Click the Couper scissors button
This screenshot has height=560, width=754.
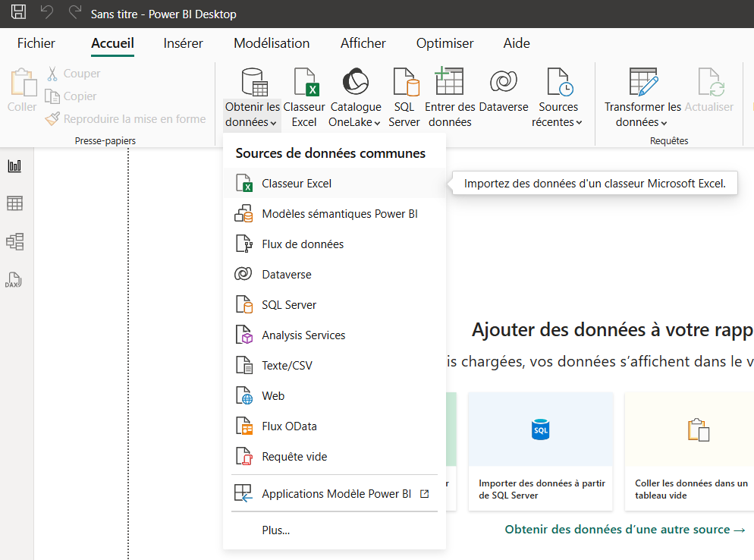(74, 74)
